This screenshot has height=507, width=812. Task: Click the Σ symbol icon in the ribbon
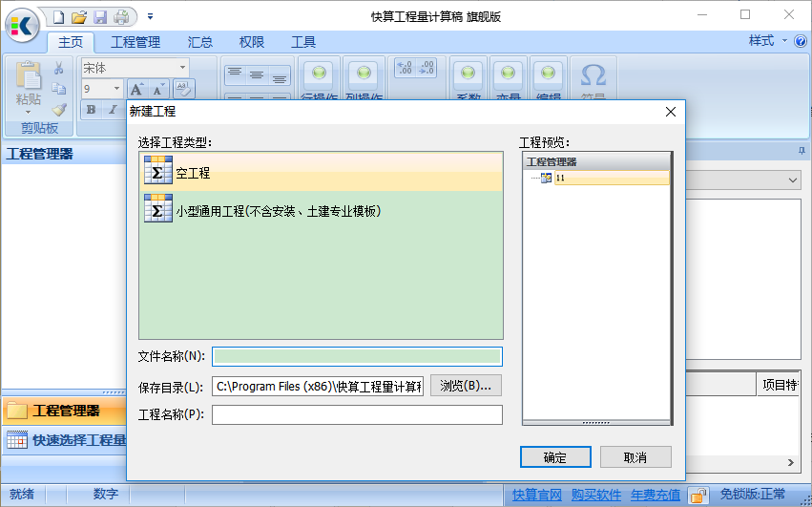[593, 76]
